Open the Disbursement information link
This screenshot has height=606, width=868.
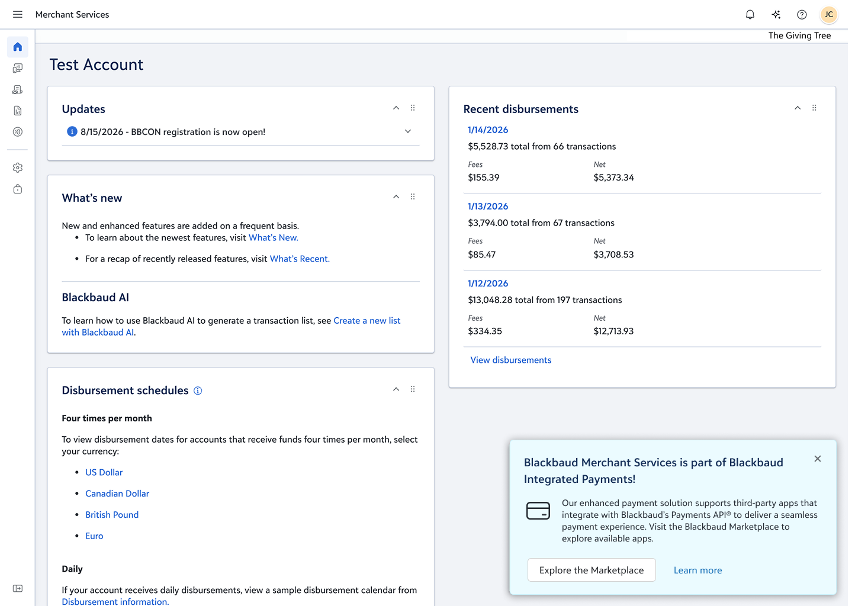(115, 601)
